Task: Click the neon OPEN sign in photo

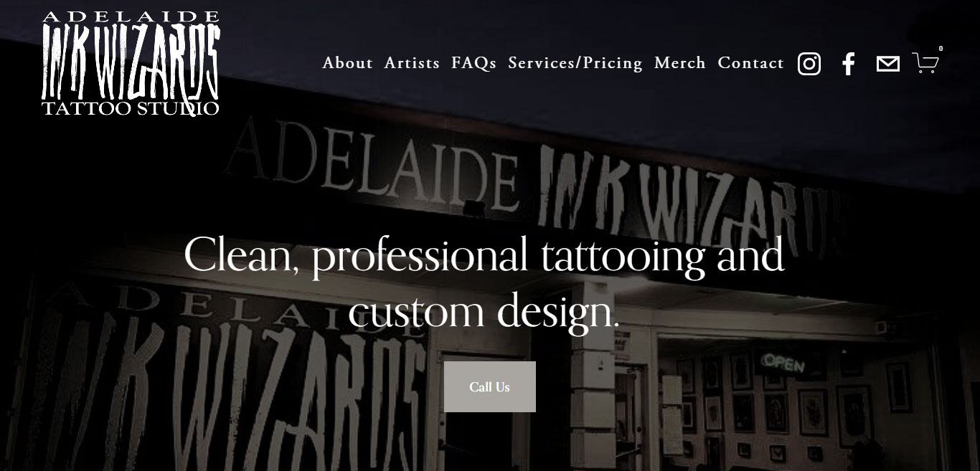Action: pyautogui.click(x=783, y=363)
